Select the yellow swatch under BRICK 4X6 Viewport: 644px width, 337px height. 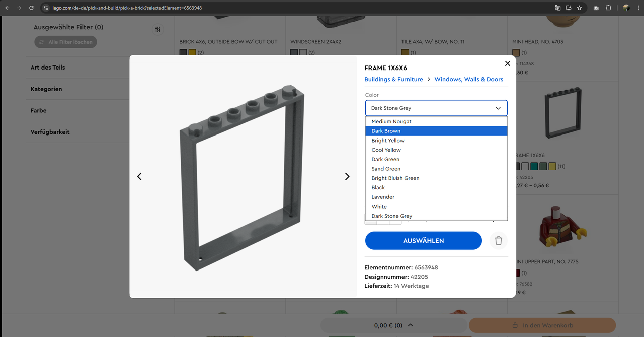[x=192, y=52]
